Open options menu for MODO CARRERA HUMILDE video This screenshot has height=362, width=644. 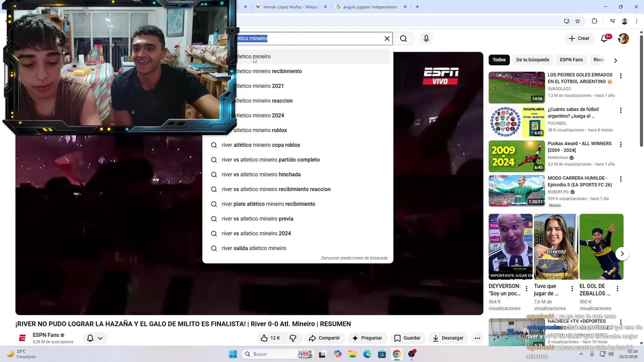(x=620, y=179)
